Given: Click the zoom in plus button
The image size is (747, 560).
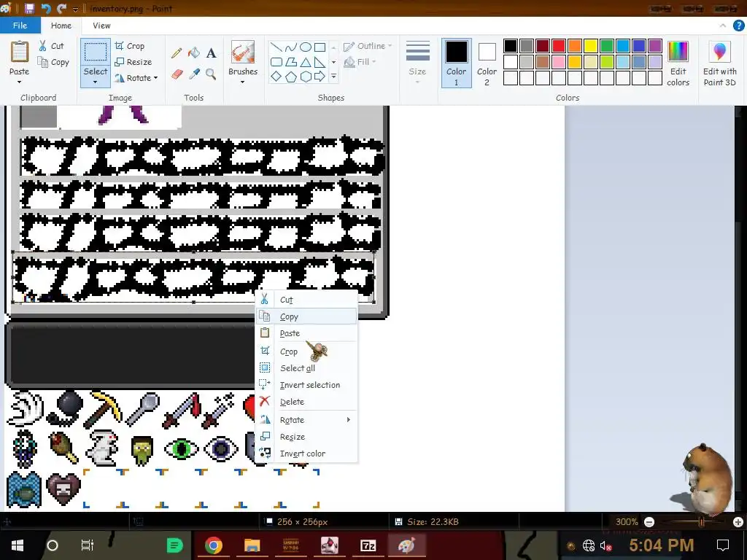Looking at the screenshot, I should tap(738, 522).
